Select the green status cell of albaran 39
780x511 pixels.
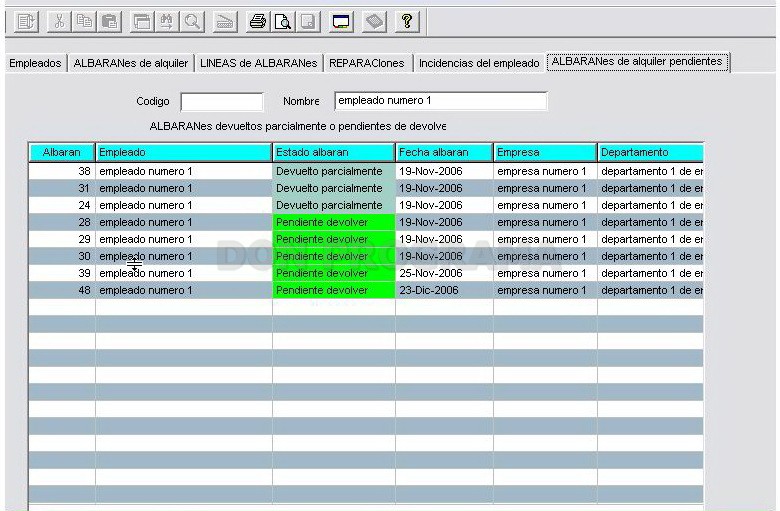[334, 273]
